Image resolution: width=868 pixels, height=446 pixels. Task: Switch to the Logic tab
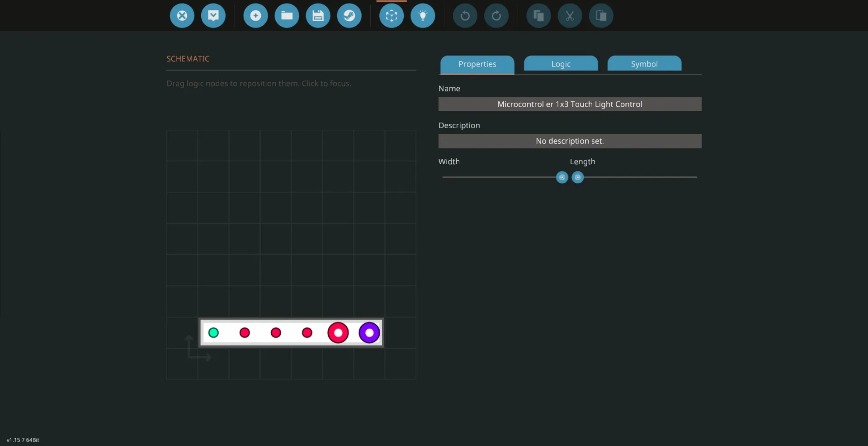[561, 64]
